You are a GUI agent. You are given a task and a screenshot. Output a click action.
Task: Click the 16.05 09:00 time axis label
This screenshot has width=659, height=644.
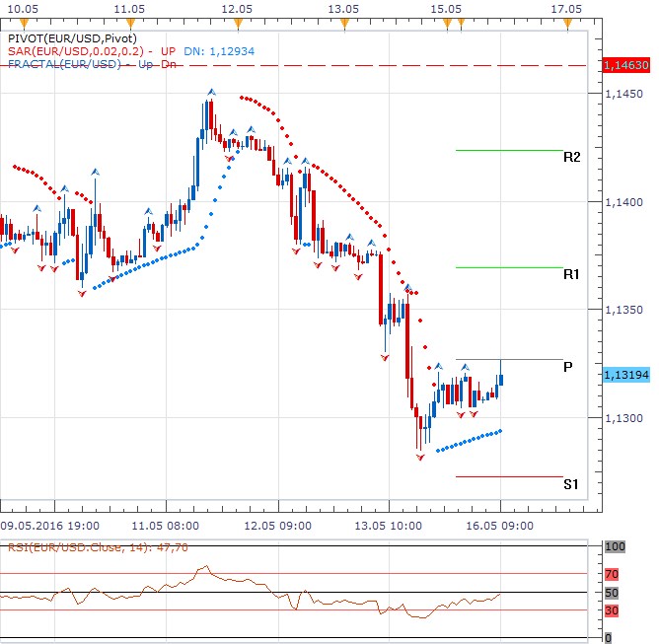tap(499, 526)
